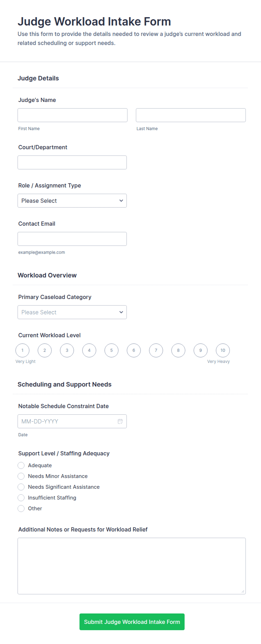Click Additional Notes text area
Viewport: 261px width, 644px height.
coord(132,566)
